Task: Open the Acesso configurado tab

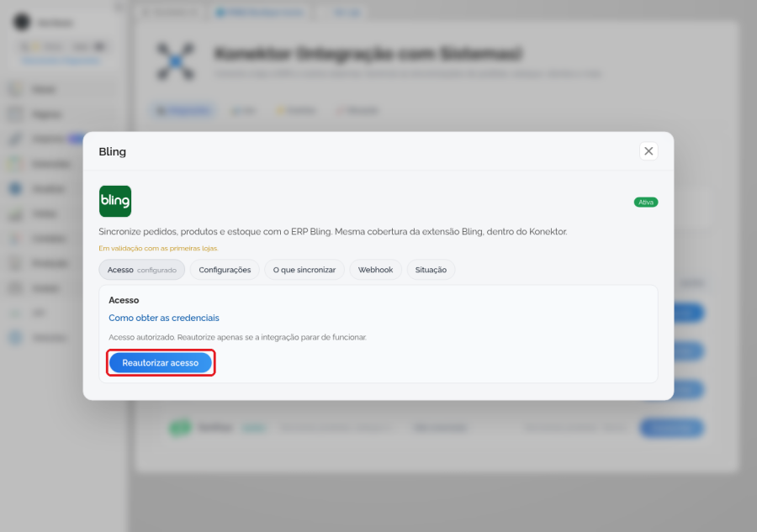Action: pyautogui.click(x=142, y=270)
